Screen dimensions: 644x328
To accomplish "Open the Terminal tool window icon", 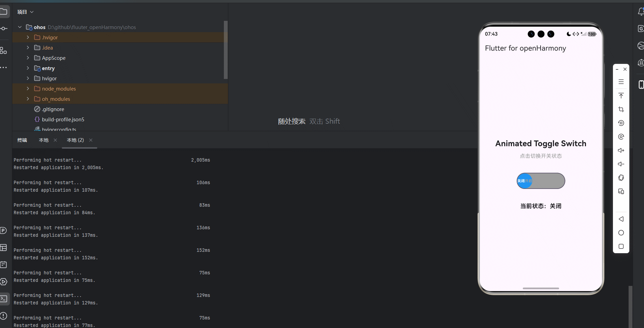I will click(x=3, y=299).
